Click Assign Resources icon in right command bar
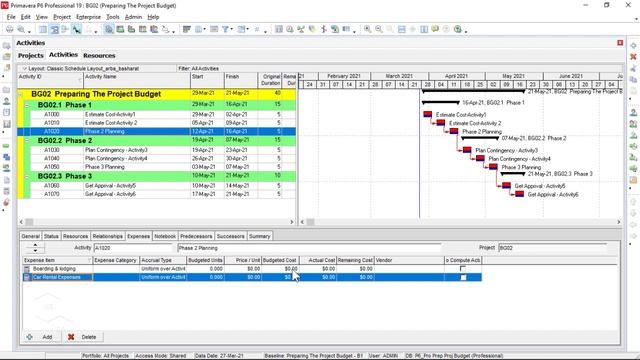 coord(633,113)
